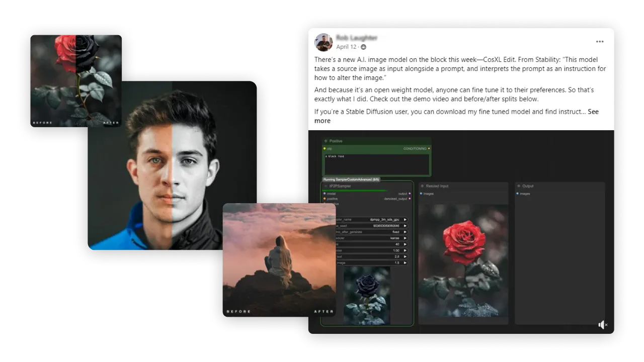Click the green sampler progress bar

click(355, 191)
